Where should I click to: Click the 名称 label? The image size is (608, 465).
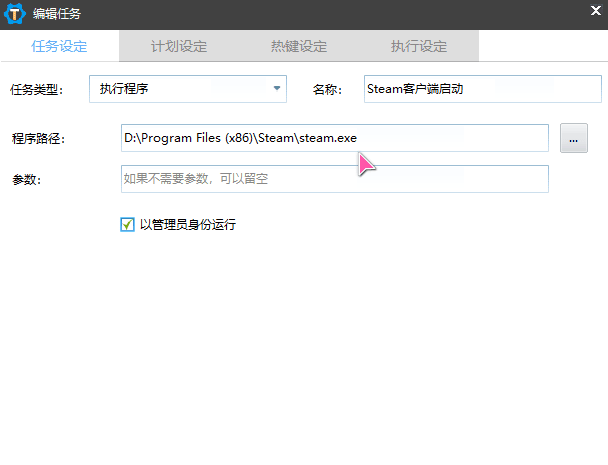click(327, 89)
